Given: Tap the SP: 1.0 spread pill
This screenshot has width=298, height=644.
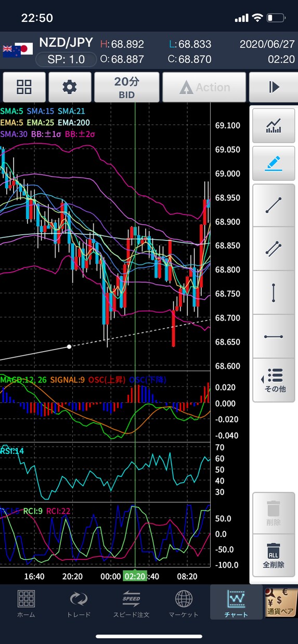Looking at the screenshot, I should tap(66, 59).
